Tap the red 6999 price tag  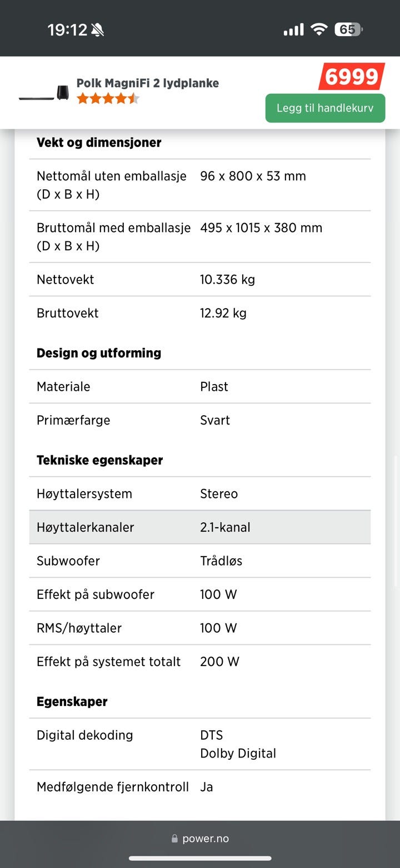click(352, 77)
